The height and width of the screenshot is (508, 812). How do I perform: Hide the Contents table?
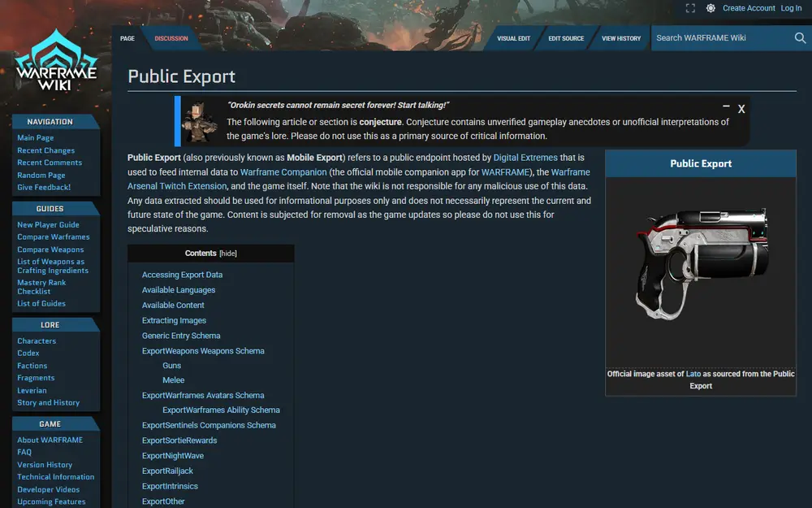tap(228, 254)
